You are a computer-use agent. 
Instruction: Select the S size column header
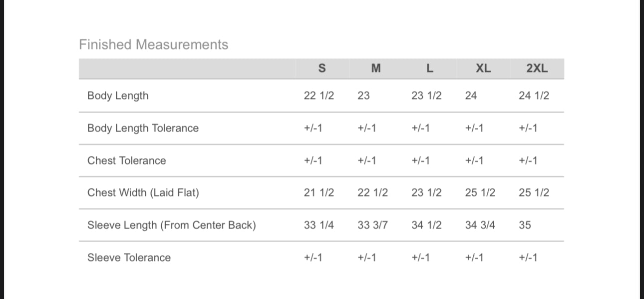(x=322, y=68)
